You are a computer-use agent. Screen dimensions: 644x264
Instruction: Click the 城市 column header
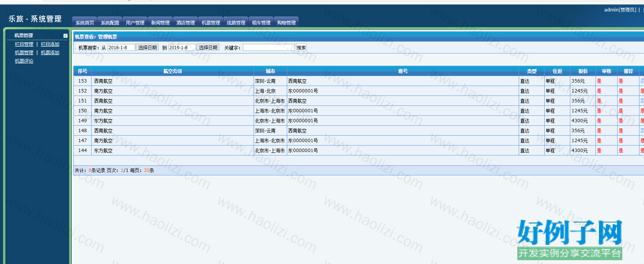click(270, 71)
